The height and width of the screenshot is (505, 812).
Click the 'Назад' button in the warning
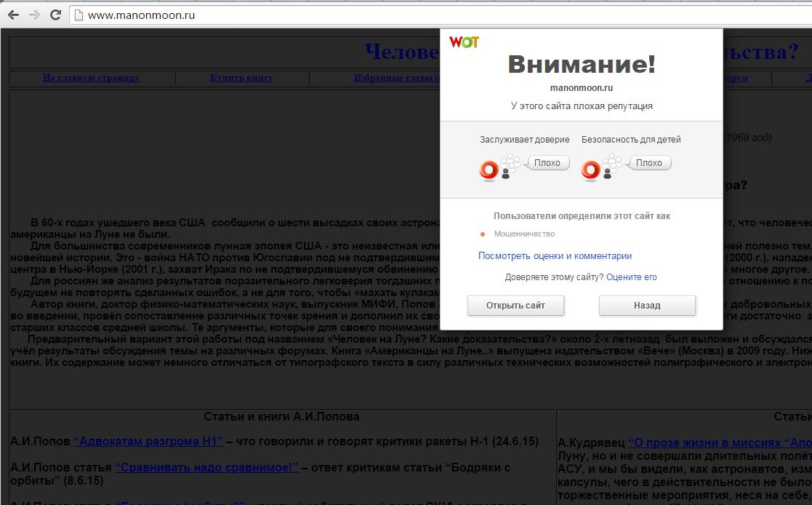(647, 306)
